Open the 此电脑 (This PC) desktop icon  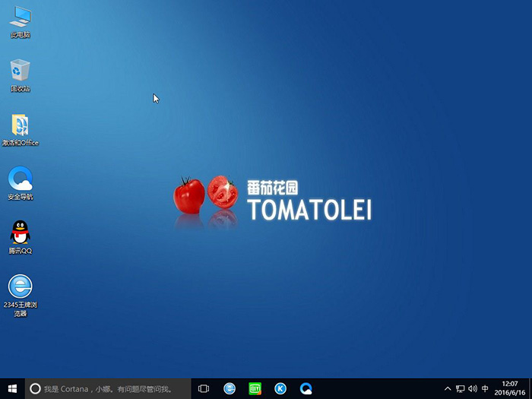point(21,17)
